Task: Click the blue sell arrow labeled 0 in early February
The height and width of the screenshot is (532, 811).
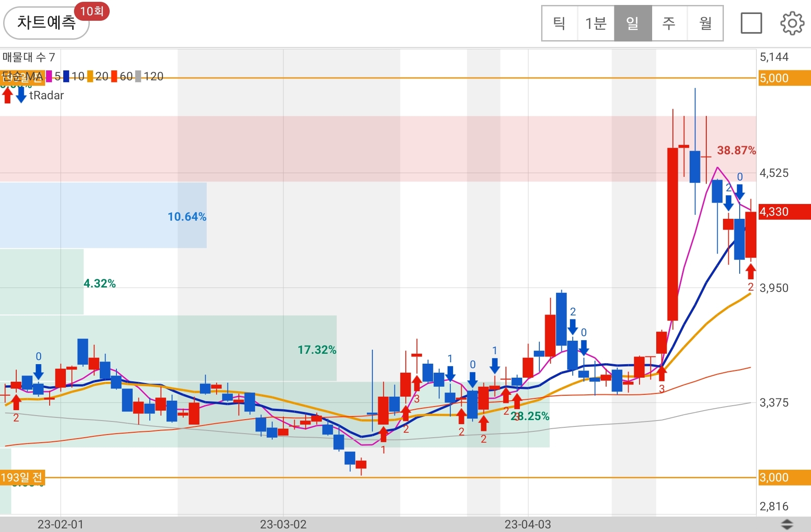Action: (38, 371)
